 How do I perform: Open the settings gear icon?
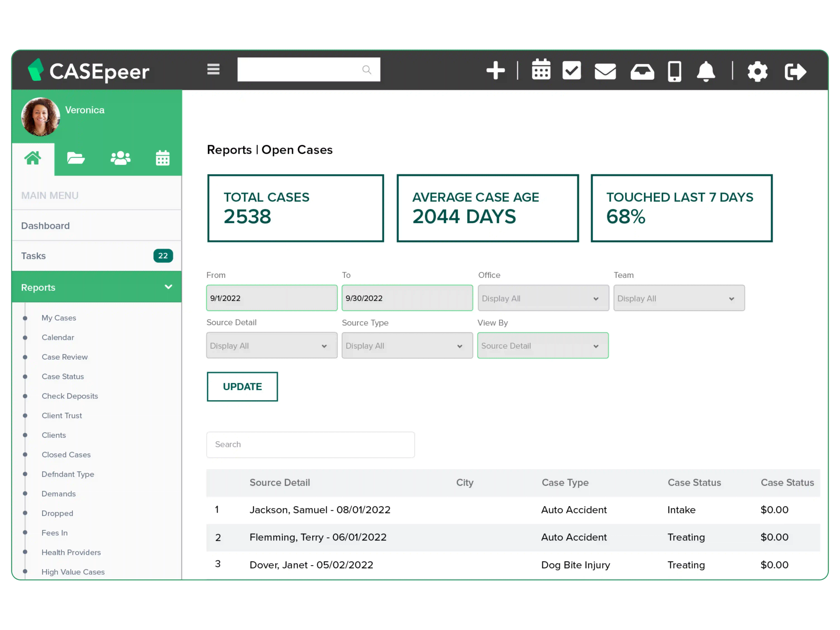[758, 71]
